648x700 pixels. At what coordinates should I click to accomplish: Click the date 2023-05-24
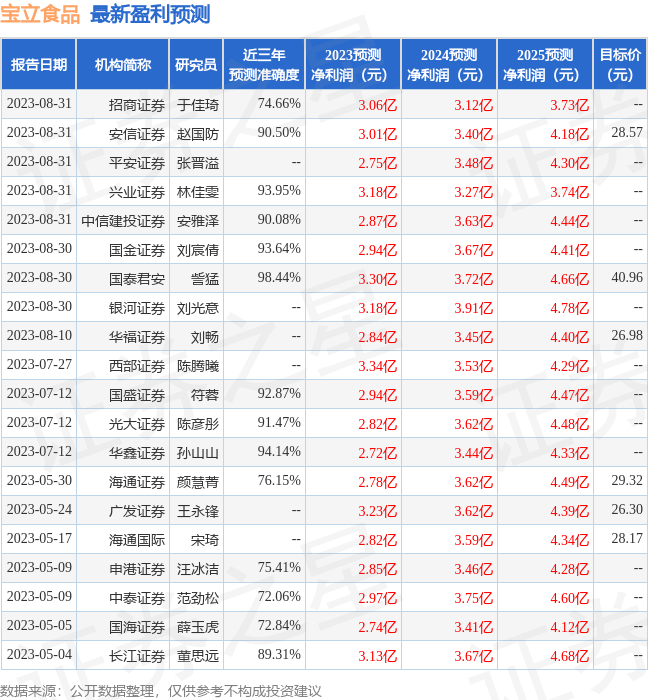point(39,510)
